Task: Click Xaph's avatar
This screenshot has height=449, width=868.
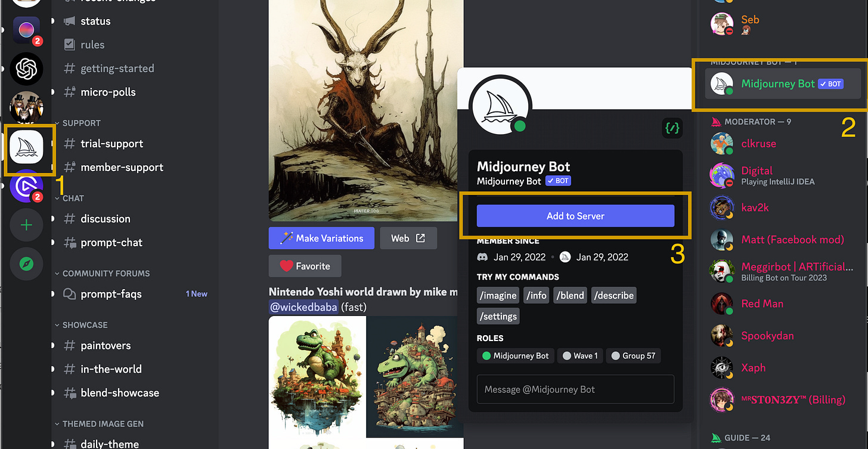Action: [x=722, y=368]
